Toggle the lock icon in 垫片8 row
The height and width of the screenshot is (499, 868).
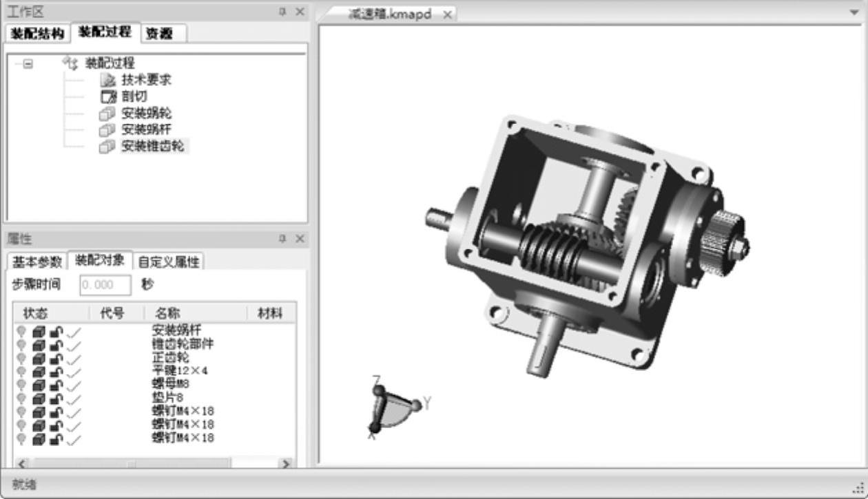56,398
